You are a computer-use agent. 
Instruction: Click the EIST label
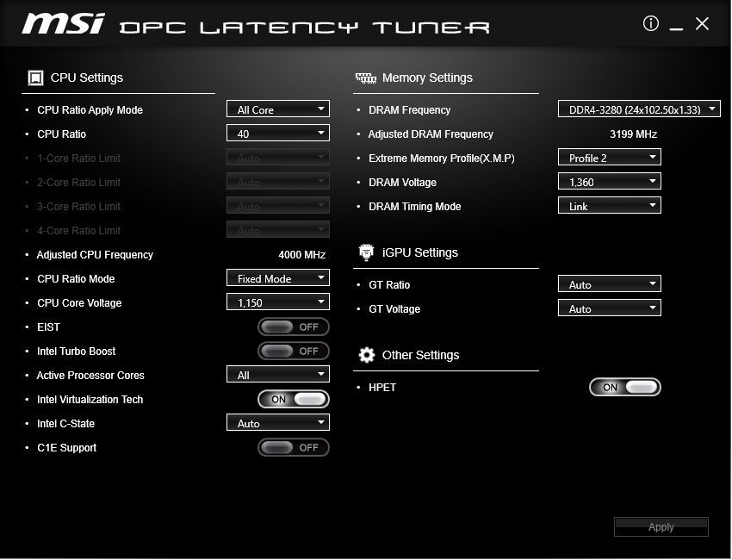click(x=48, y=327)
